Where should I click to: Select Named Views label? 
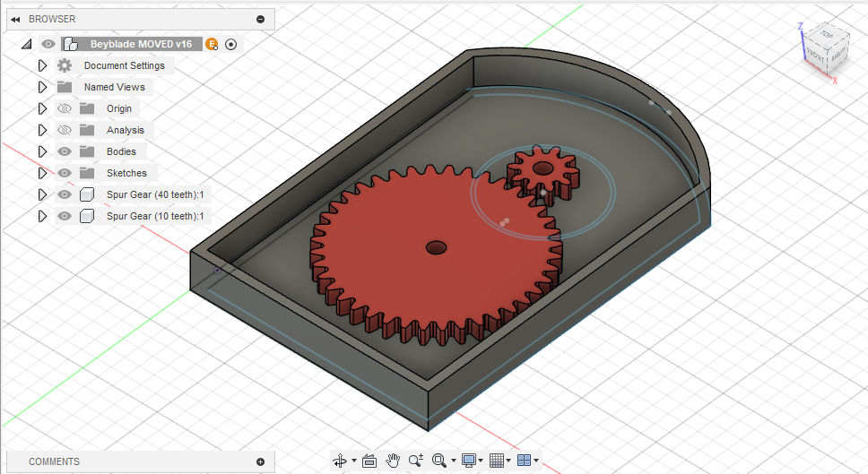(115, 88)
